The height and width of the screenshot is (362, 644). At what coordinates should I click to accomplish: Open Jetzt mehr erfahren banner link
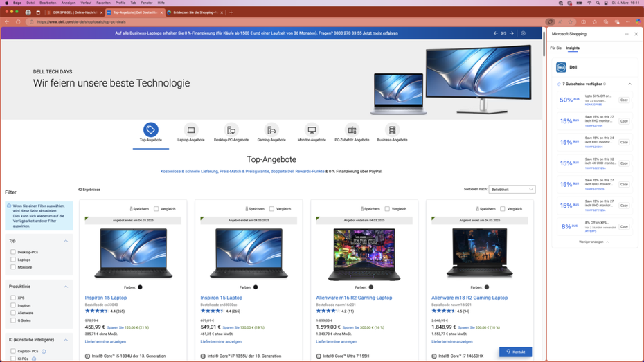pyautogui.click(x=380, y=33)
